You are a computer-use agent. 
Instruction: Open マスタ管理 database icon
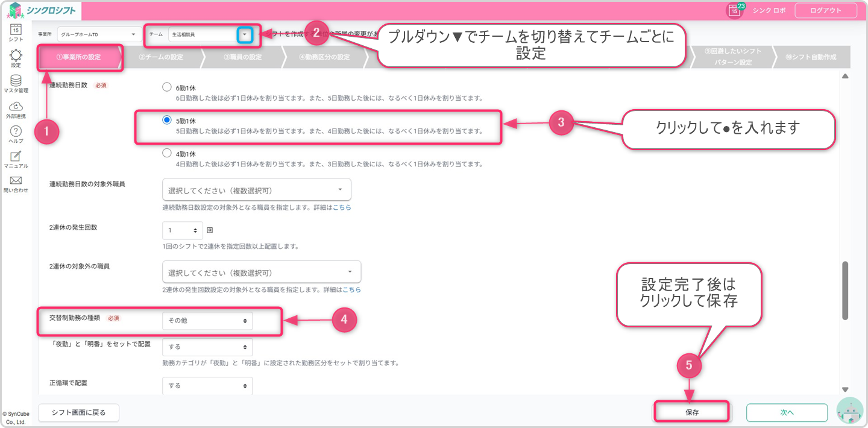click(16, 82)
